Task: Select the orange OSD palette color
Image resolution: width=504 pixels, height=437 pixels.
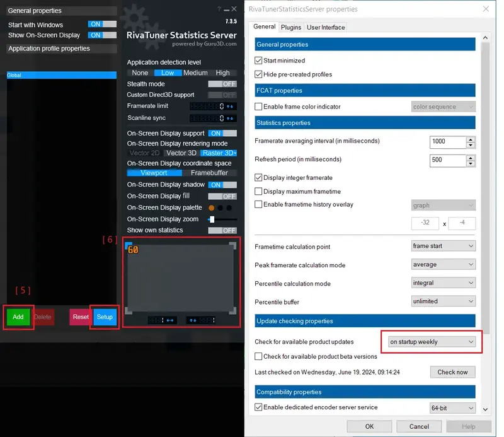Action: tap(211, 208)
